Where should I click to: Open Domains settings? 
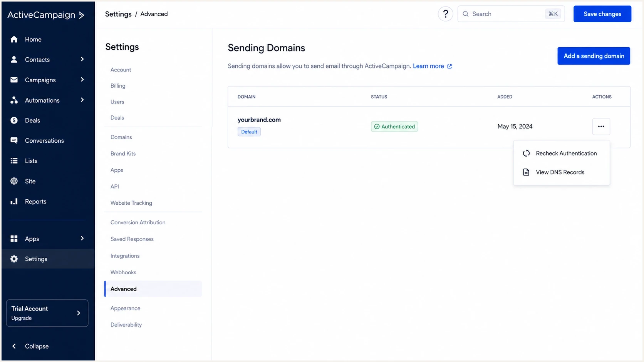point(121,137)
